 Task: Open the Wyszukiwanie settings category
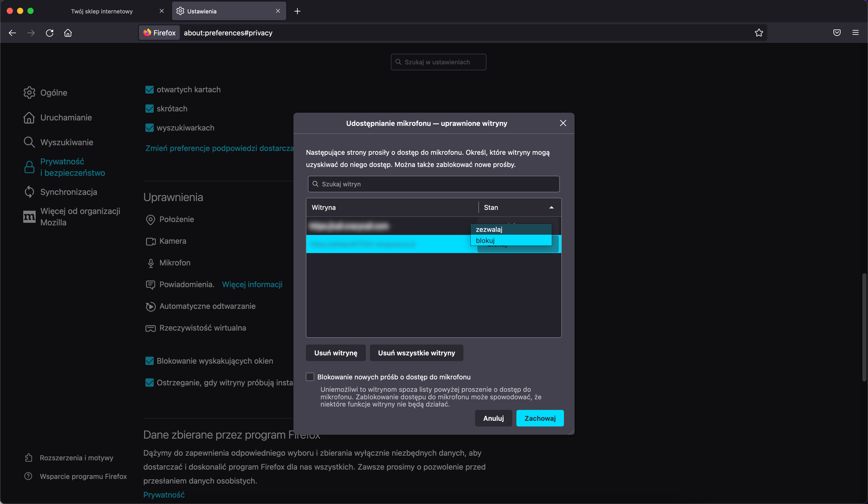click(x=66, y=142)
